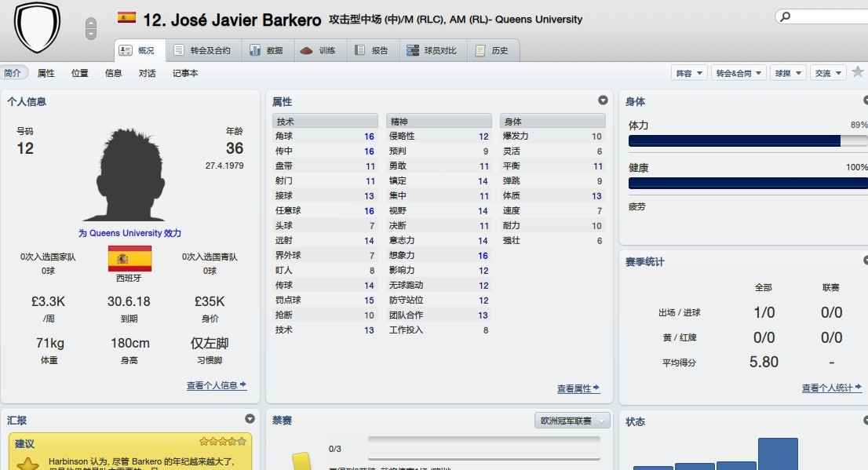The height and width of the screenshot is (470, 868).
Task: Follow the 查看属性 link
Action: [578, 388]
